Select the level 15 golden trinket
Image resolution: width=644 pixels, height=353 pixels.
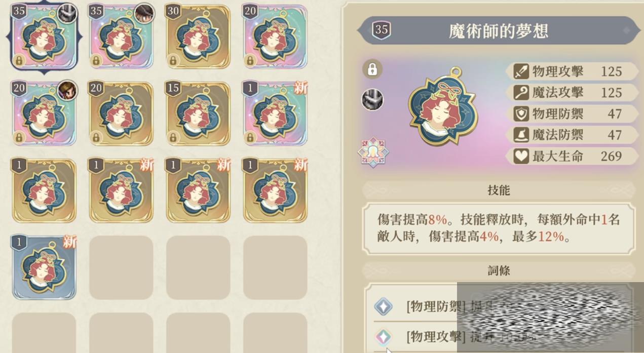click(198, 114)
